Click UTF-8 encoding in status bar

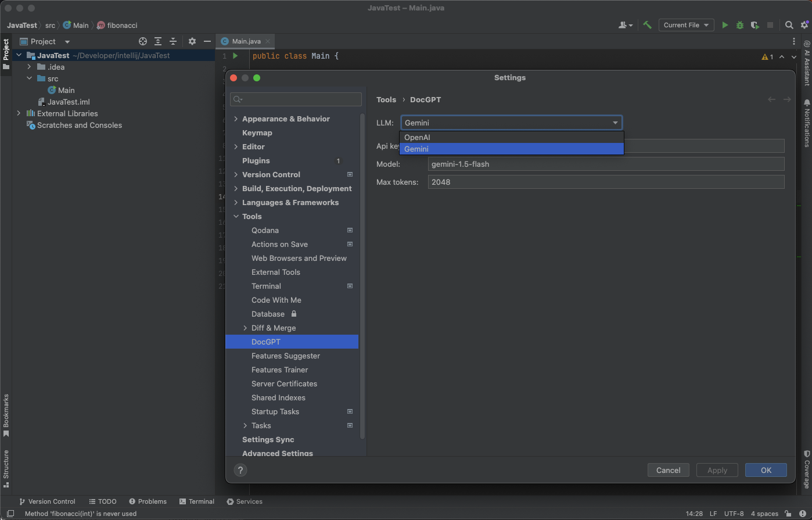[734, 514]
